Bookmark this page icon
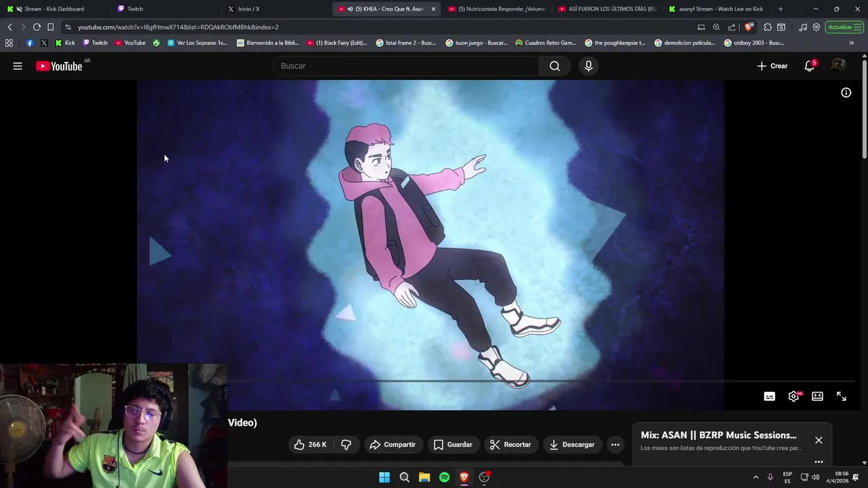 point(50,27)
